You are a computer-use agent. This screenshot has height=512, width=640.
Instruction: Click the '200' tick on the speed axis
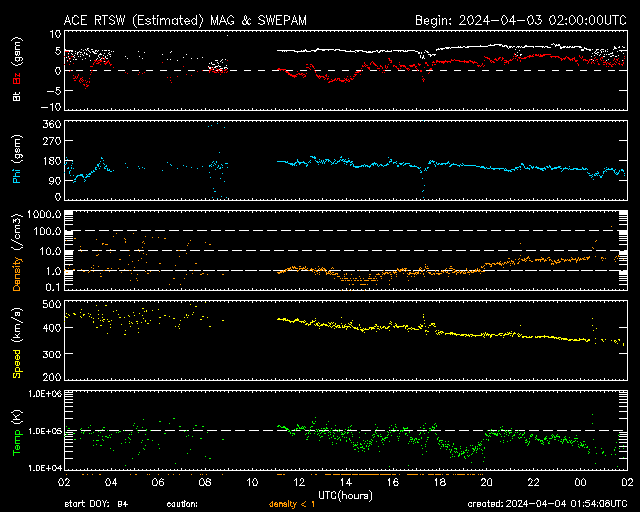pos(52,377)
